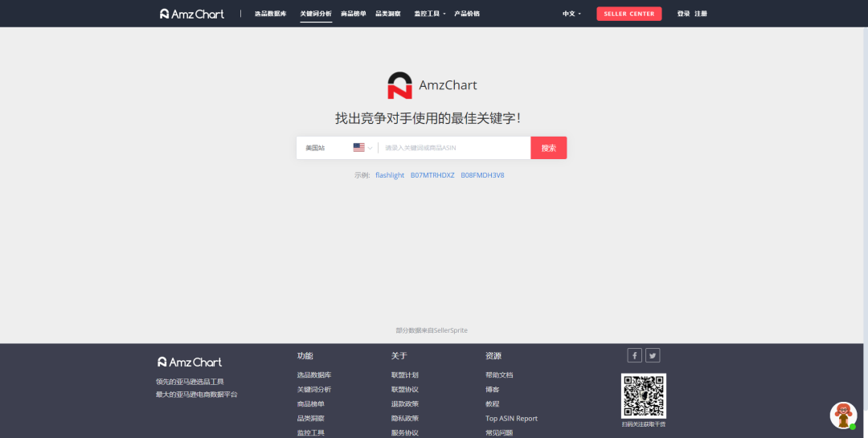
Task: Open 产品价格 in the top navigation
Action: (x=467, y=14)
